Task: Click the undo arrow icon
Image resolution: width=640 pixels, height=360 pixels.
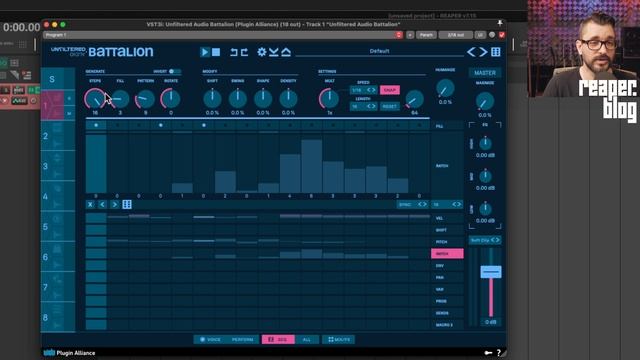Action: coord(233,52)
